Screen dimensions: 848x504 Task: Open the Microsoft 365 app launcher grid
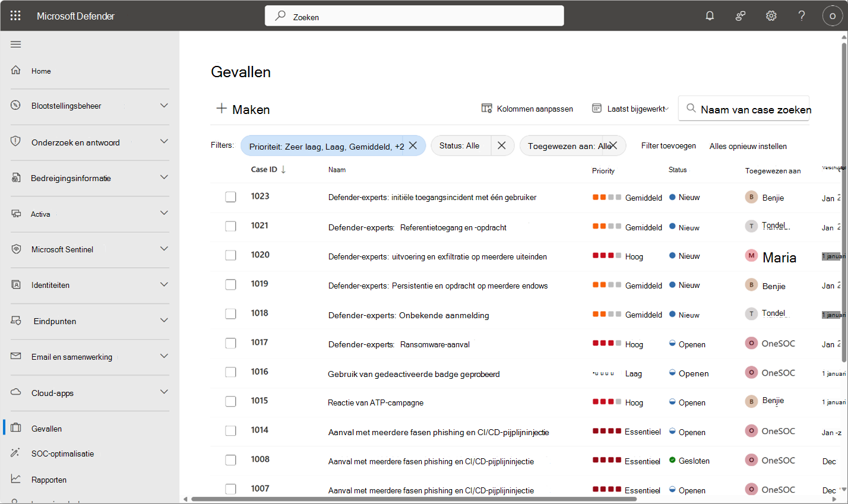pyautogui.click(x=15, y=15)
